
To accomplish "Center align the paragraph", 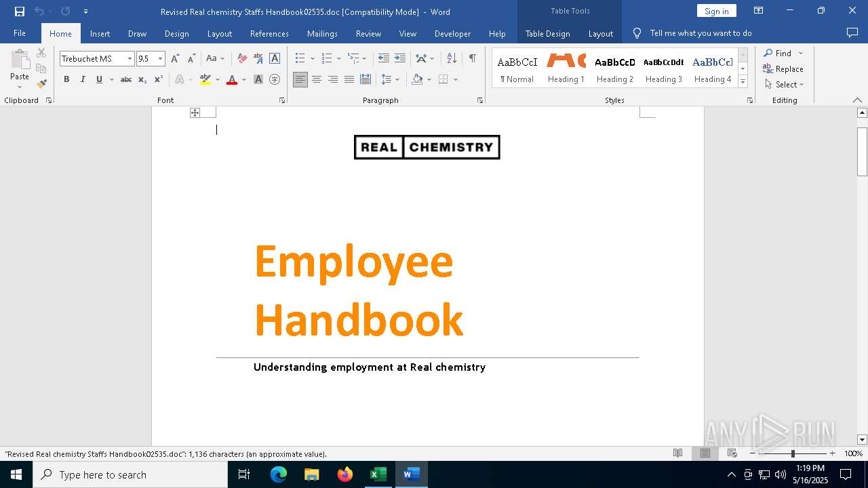I will pos(317,80).
